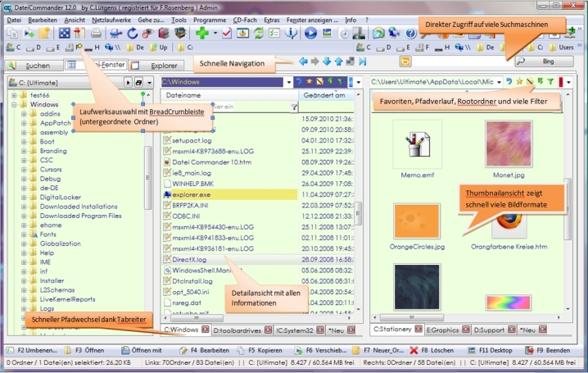Click the green filter funnel in the right pane
Screen dimensions: 588x373
tap(550, 82)
